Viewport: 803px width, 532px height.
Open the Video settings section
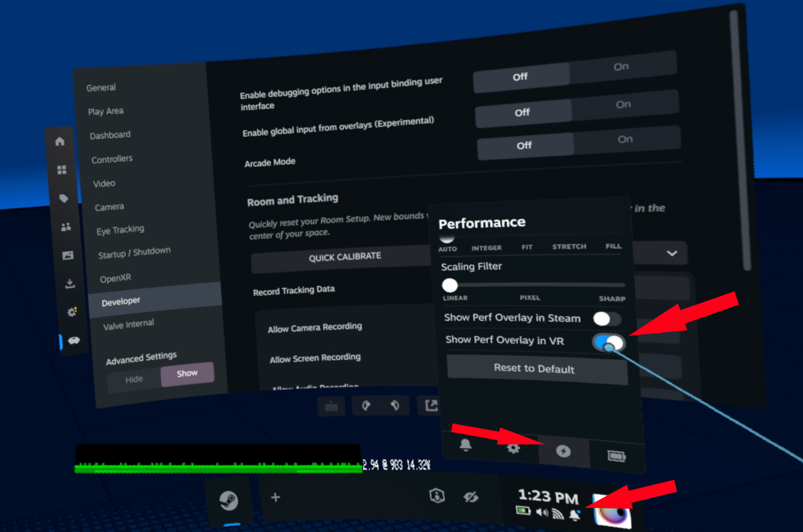pyautogui.click(x=104, y=184)
